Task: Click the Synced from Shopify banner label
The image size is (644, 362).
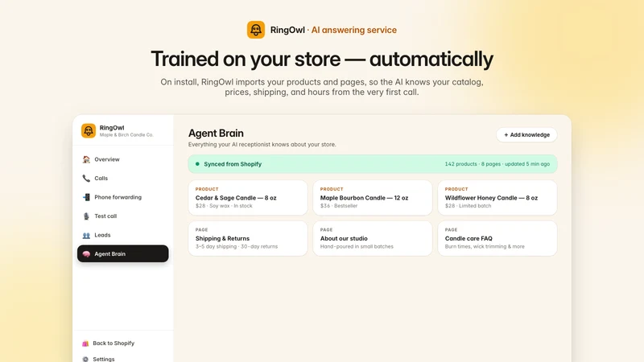Action: [233, 164]
